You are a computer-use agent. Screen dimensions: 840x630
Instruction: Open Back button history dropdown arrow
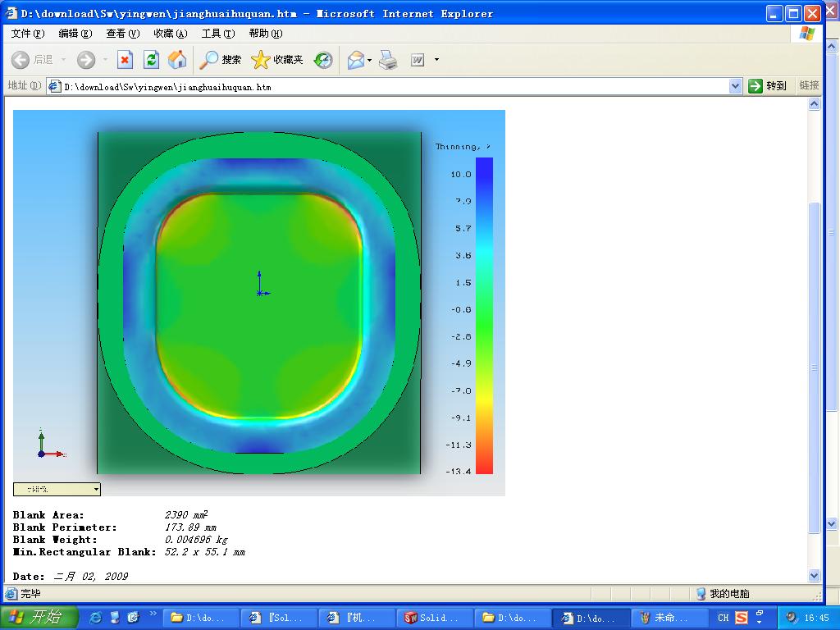pyautogui.click(x=63, y=59)
